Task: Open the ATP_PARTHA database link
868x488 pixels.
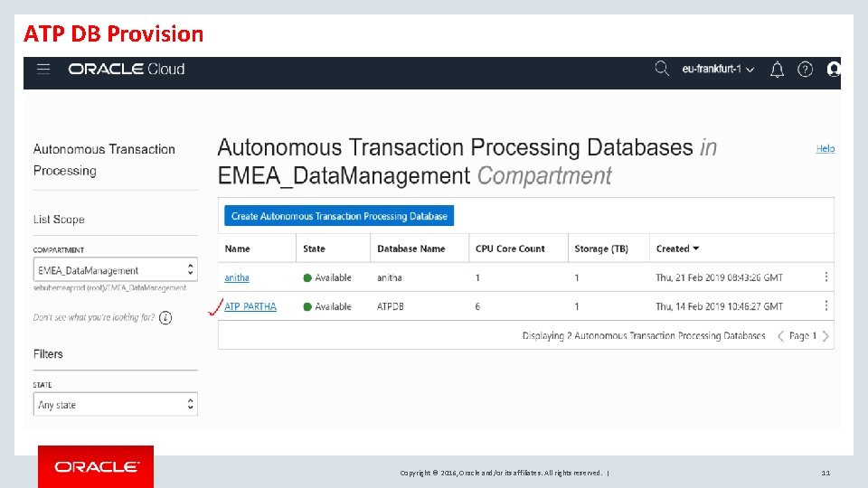Action: click(x=250, y=306)
